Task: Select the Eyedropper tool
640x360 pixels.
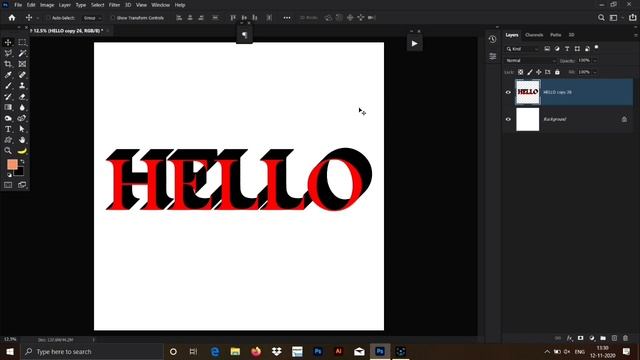Action: (x=8, y=75)
